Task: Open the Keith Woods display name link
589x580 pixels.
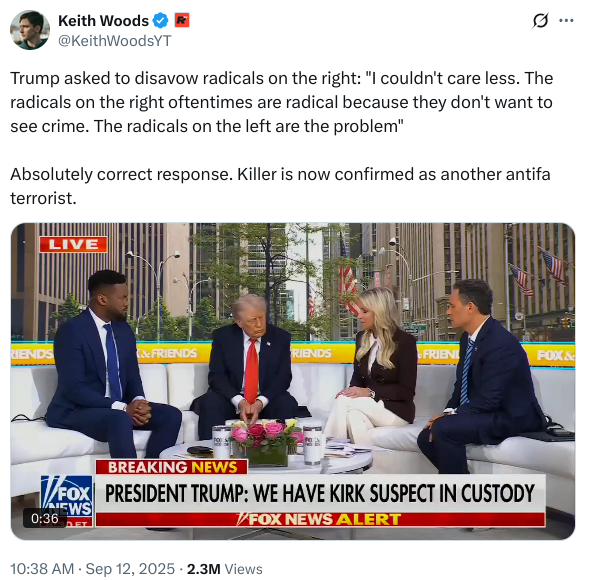Action: click(x=103, y=21)
